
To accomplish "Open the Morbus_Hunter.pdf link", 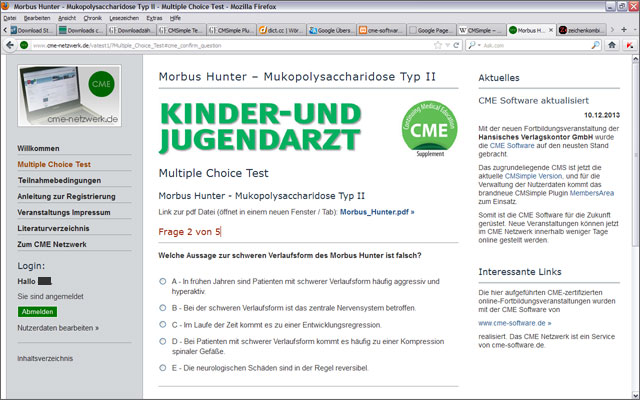I will [377, 212].
